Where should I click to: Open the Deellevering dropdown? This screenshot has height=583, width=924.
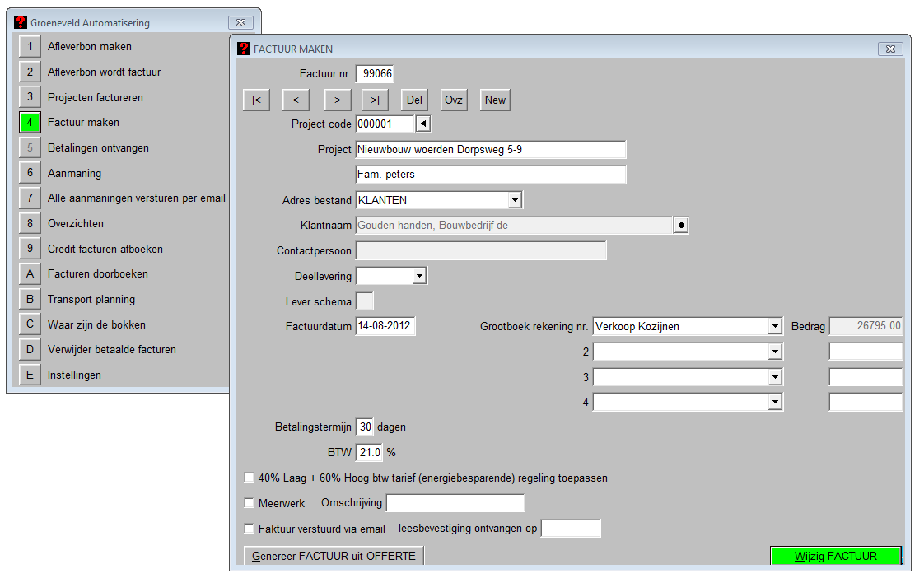click(418, 276)
